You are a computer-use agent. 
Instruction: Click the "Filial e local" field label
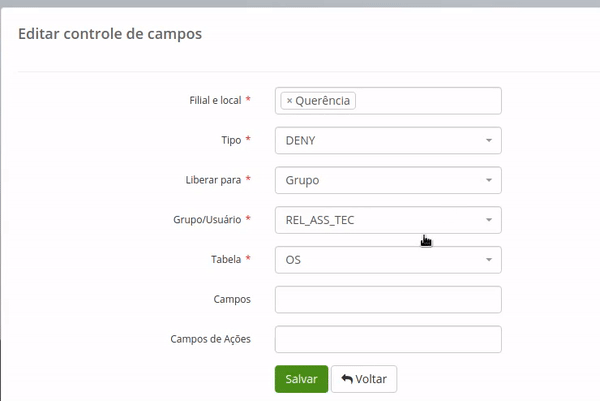pos(215,101)
